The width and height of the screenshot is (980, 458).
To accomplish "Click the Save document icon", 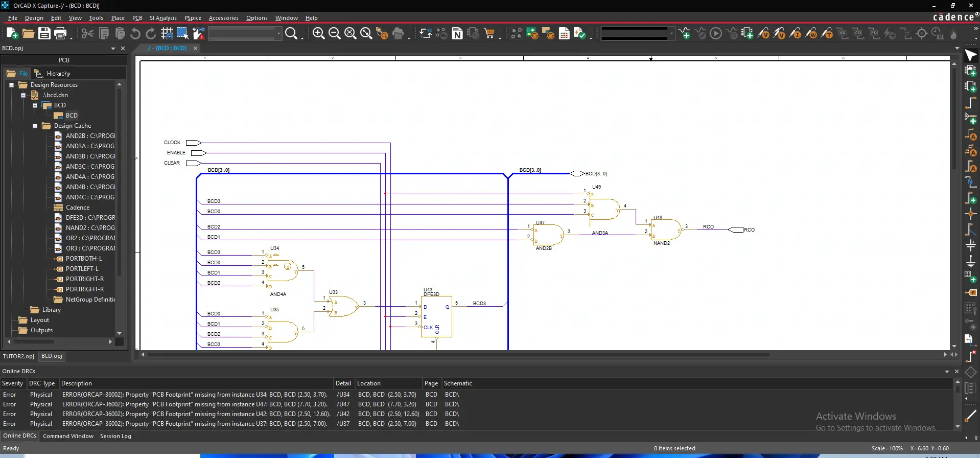I will pos(44,34).
